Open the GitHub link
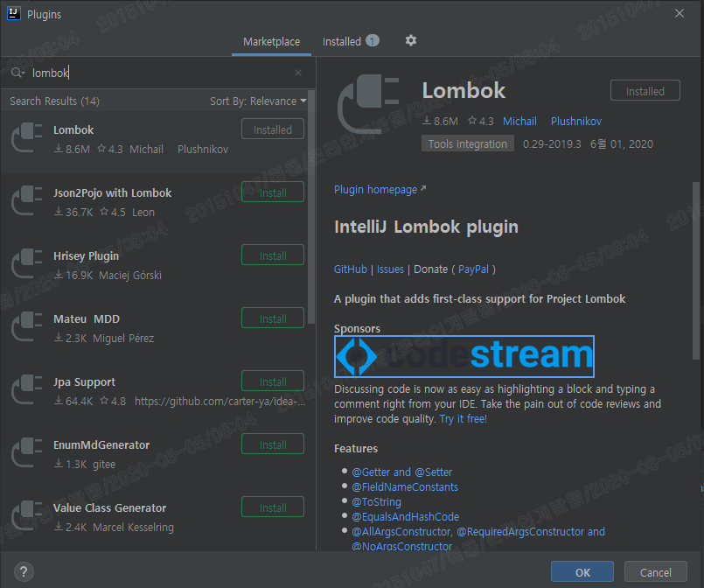 tap(350, 269)
